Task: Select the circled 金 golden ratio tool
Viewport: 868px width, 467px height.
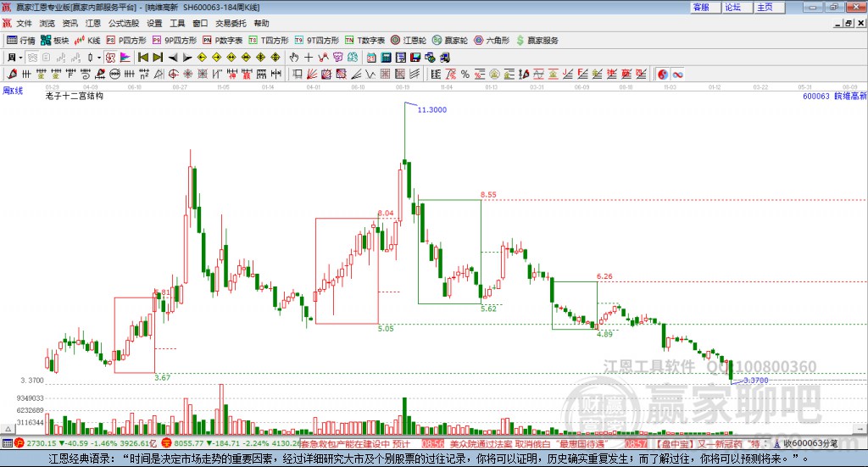Action: (x=494, y=74)
